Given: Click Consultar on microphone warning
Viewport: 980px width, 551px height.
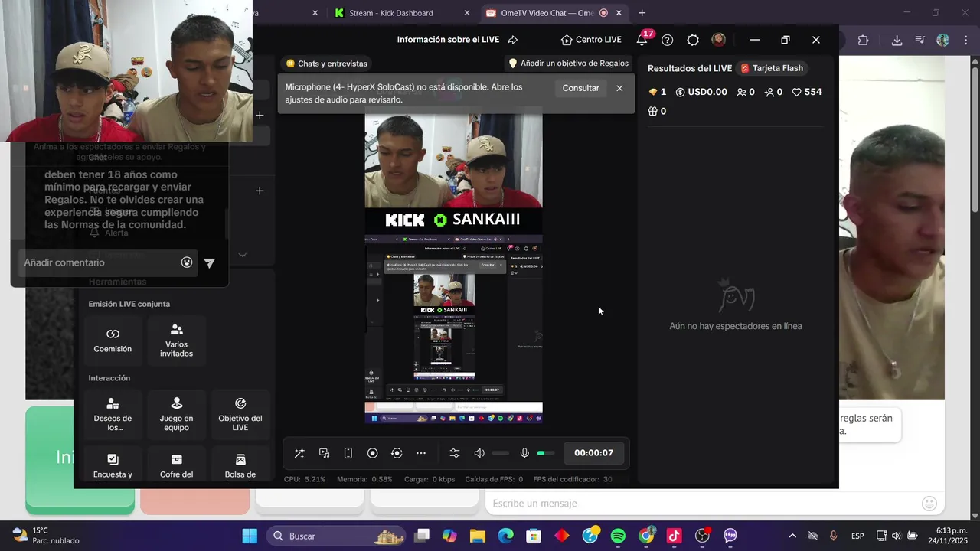Looking at the screenshot, I should [x=581, y=88].
